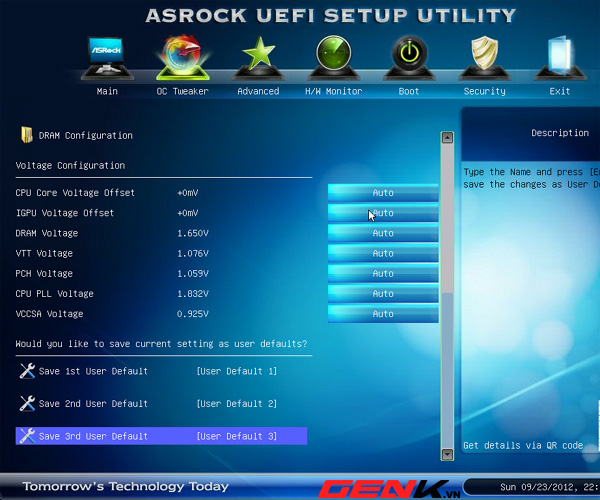Screen dimensions: 600x500
Task: Open the Main section monitor icon
Action: coord(107,58)
